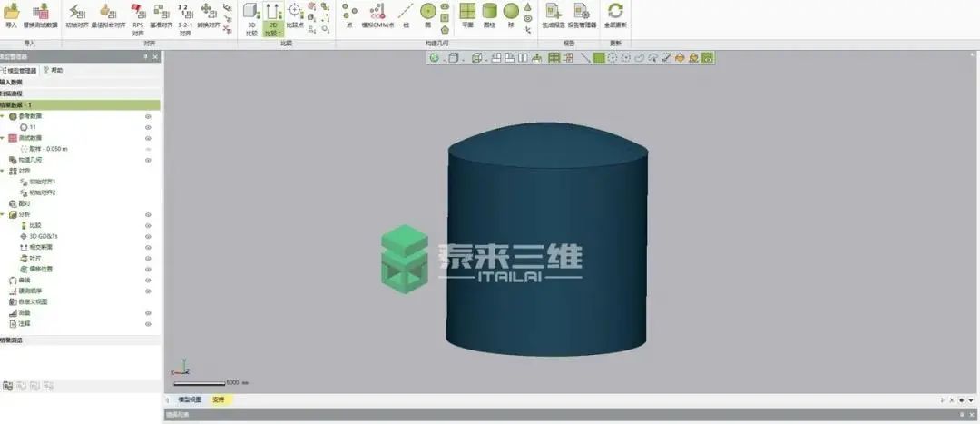Screen dimensions: 980x424
Task: Click the green shaded display mode square
Action: (x=599, y=58)
